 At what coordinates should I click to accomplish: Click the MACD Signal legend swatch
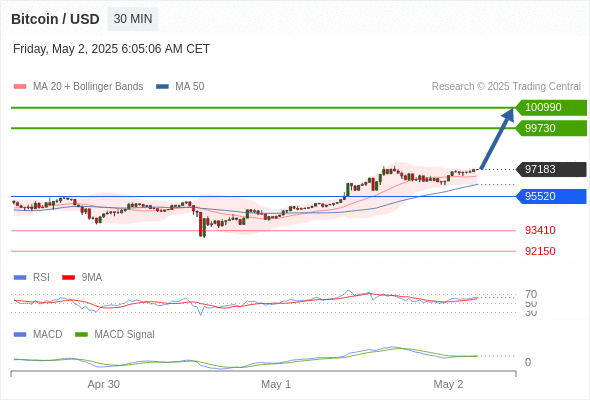[x=81, y=334]
